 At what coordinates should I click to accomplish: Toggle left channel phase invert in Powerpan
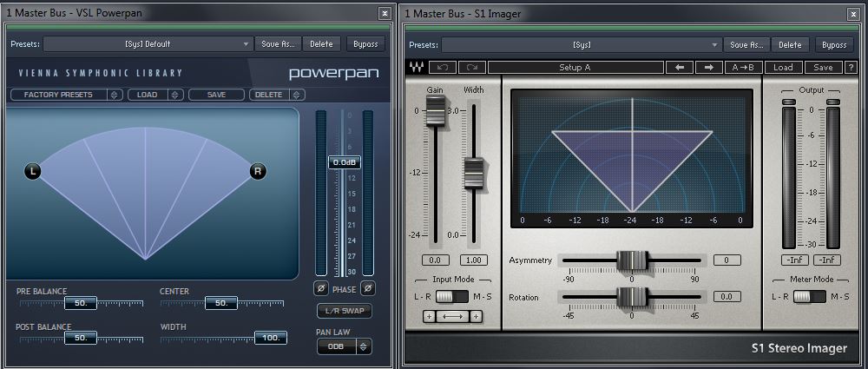[x=321, y=288]
